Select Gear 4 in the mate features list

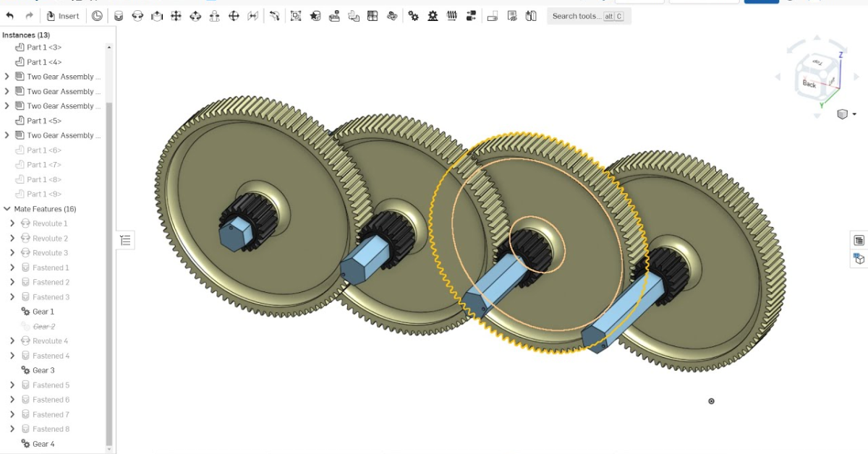pos(43,444)
